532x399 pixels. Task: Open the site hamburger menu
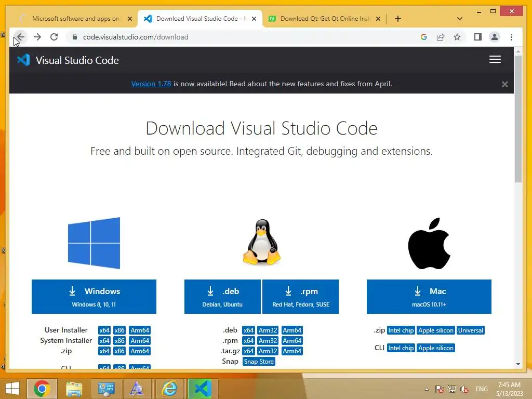(x=495, y=59)
